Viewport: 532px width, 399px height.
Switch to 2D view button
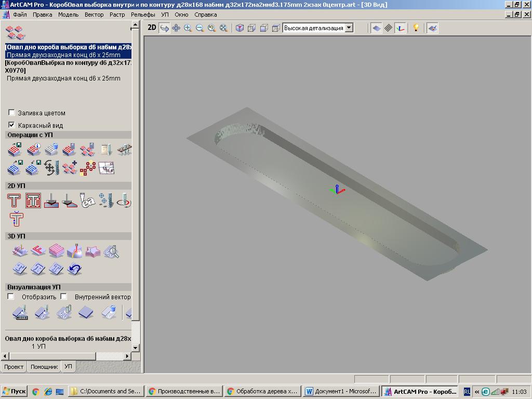(x=152, y=28)
